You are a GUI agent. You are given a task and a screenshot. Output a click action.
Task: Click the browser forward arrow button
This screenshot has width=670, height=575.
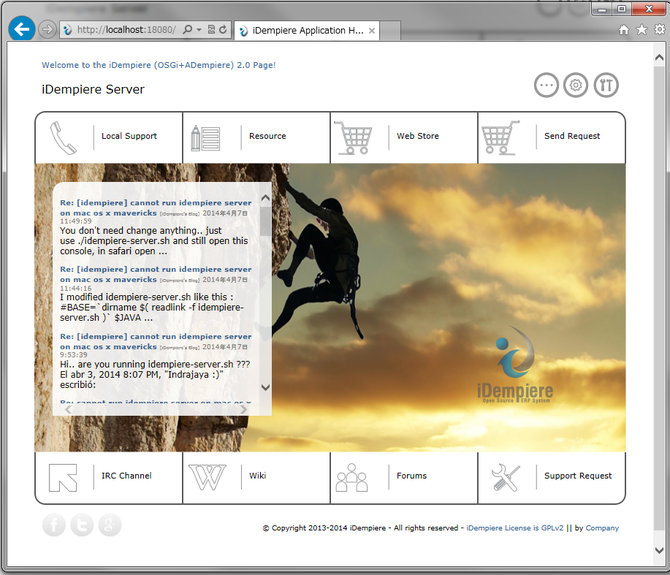coord(47,29)
